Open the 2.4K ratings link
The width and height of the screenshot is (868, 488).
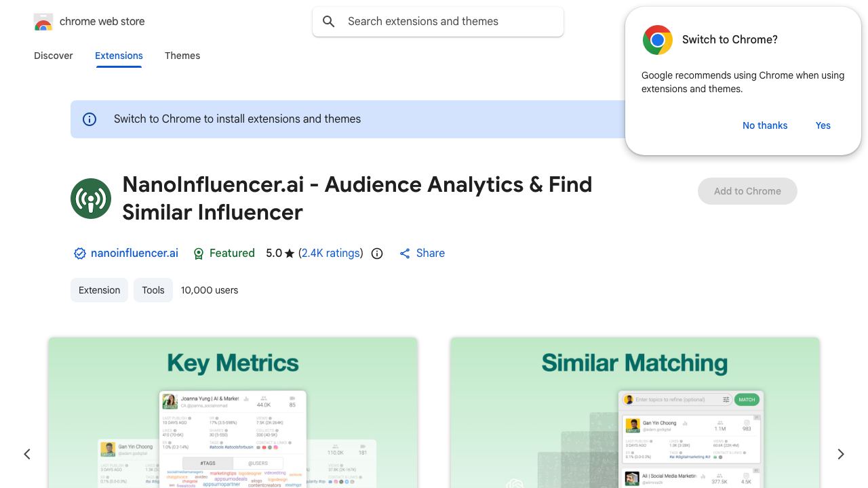click(331, 253)
